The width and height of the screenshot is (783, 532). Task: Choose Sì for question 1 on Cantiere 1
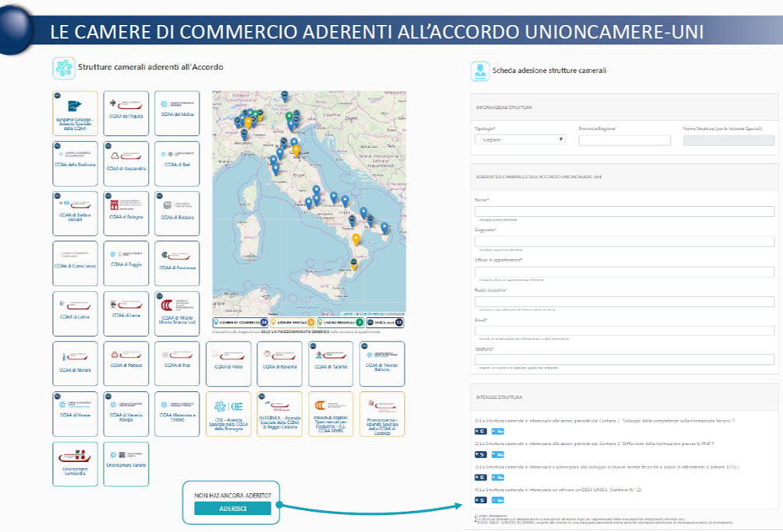click(480, 431)
